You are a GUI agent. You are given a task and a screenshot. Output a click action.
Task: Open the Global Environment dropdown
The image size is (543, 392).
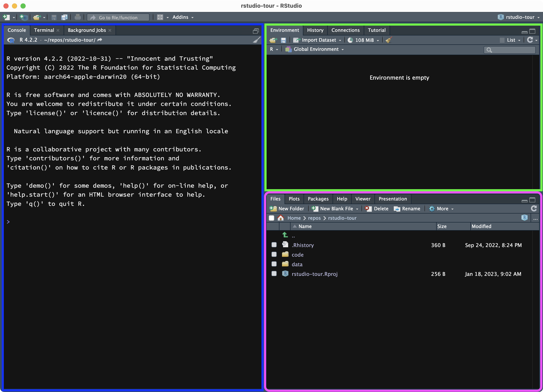click(315, 49)
